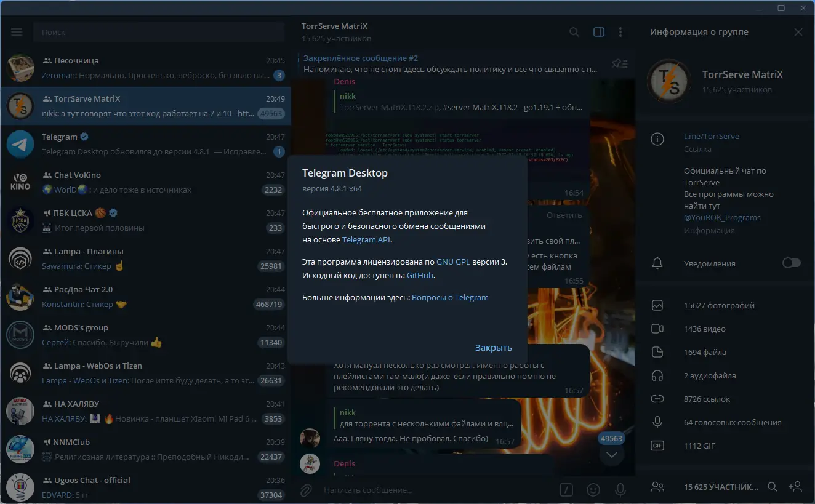The height and width of the screenshot is (504, 815).
Task: Open the НА ХАЛЯВУ channel
Action: pyautogui.click(x=145, y=411)
